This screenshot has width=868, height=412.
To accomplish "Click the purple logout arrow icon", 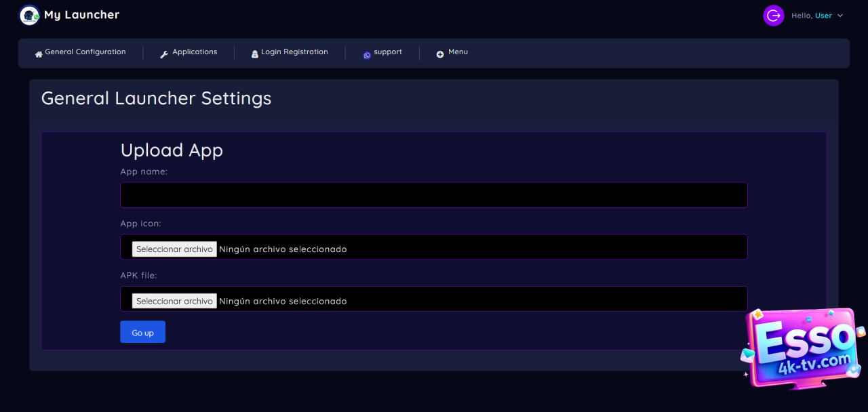I will pos(773,16).
